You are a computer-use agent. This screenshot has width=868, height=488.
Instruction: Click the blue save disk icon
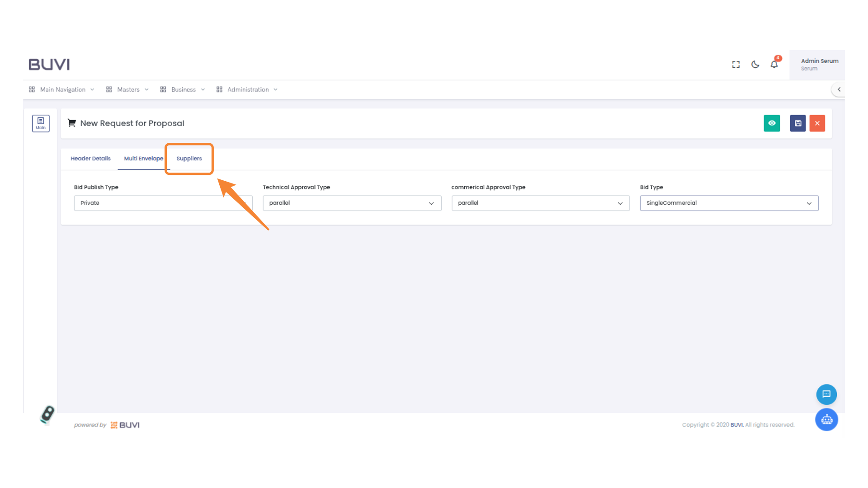point(798,123)
